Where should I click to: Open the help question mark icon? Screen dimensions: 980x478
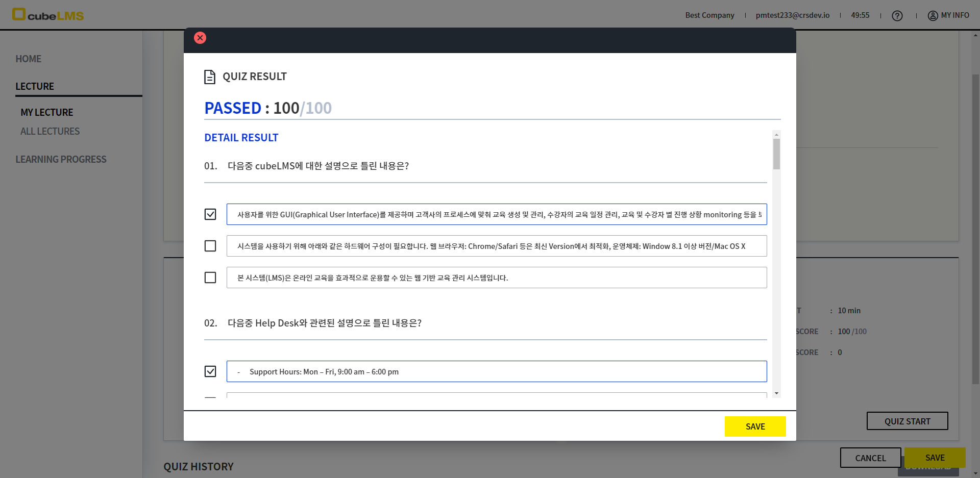(x=897, y=16)
